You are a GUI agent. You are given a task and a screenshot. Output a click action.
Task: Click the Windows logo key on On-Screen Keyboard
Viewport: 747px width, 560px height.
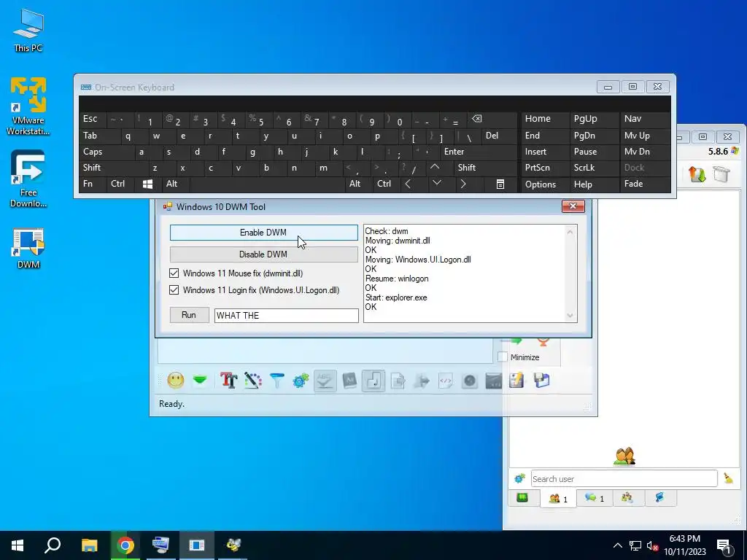(147, 184)
